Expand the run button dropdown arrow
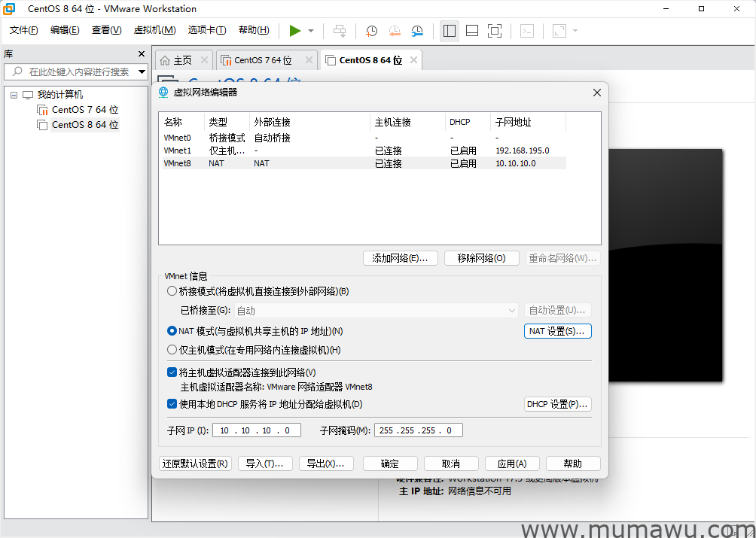 tap(310, 30)
